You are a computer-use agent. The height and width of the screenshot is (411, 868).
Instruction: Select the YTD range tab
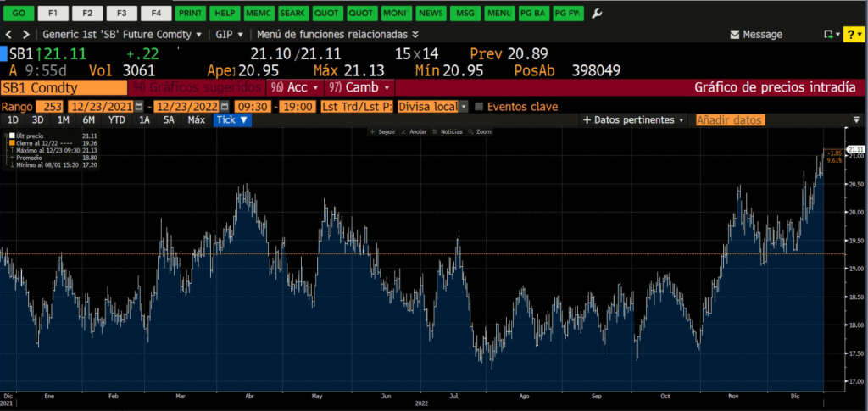117,120
